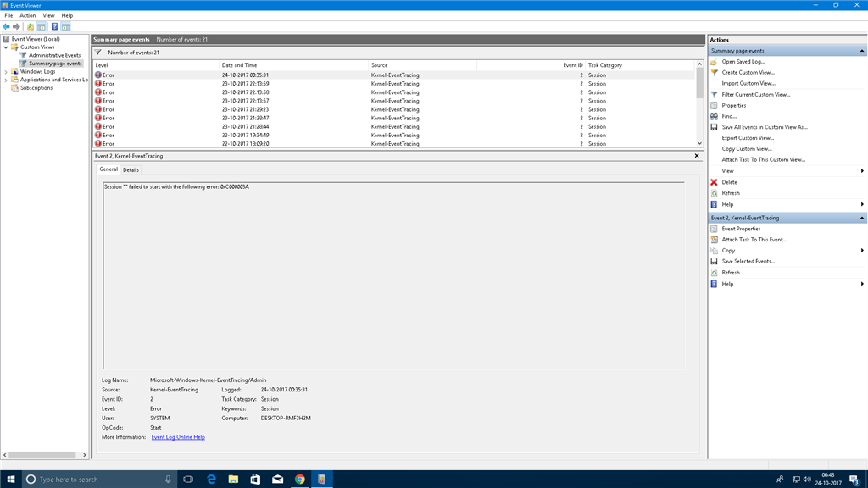The width and height of the screenshot is (868, 488).
Task: Collapse Event 2, Kernel-EventTracing actions section
Action: pos(862,218)
